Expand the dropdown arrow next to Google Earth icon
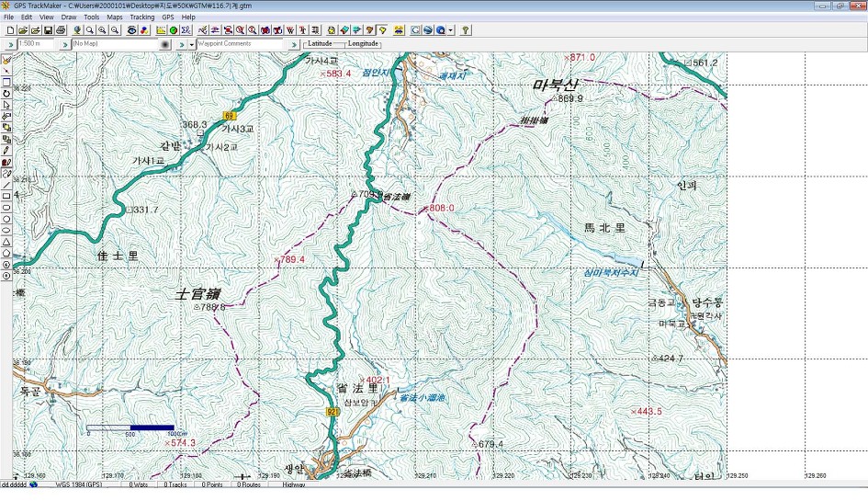Screen dimensions: 868x501 [x=451, y=30]
